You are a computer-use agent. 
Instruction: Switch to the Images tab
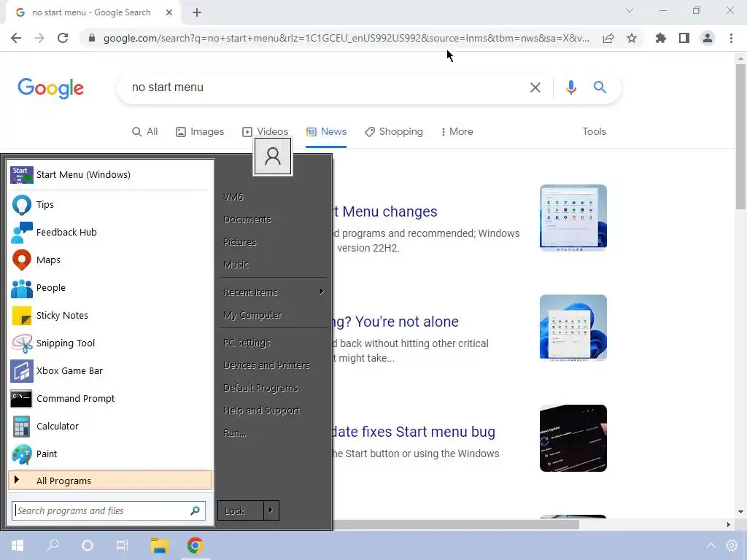(200, 132)
